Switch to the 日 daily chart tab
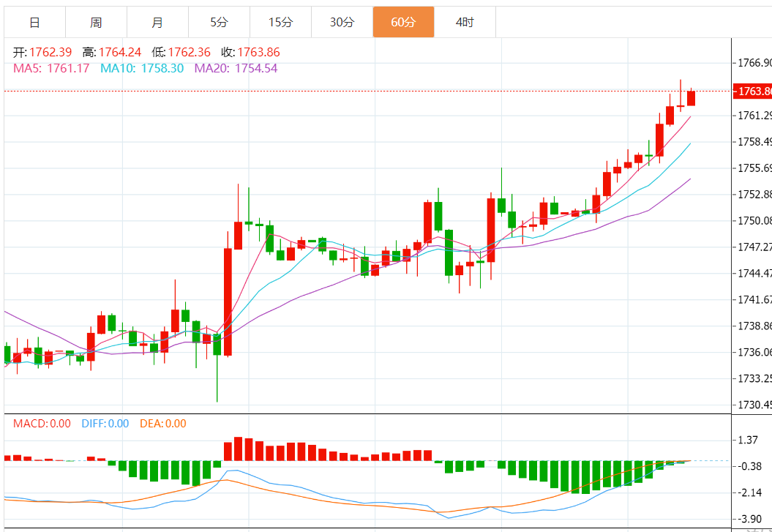The width and height of the screenshot is (772, 532). (34, 22)
